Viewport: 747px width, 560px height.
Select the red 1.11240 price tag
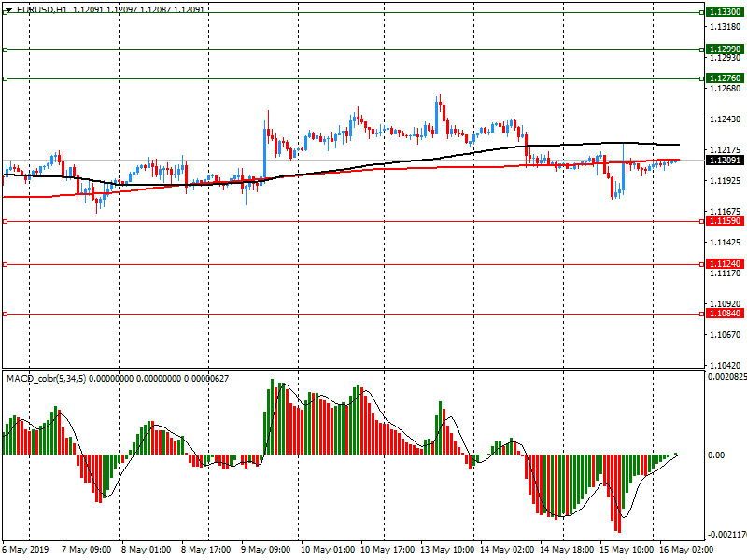click(x=725, y=264)
